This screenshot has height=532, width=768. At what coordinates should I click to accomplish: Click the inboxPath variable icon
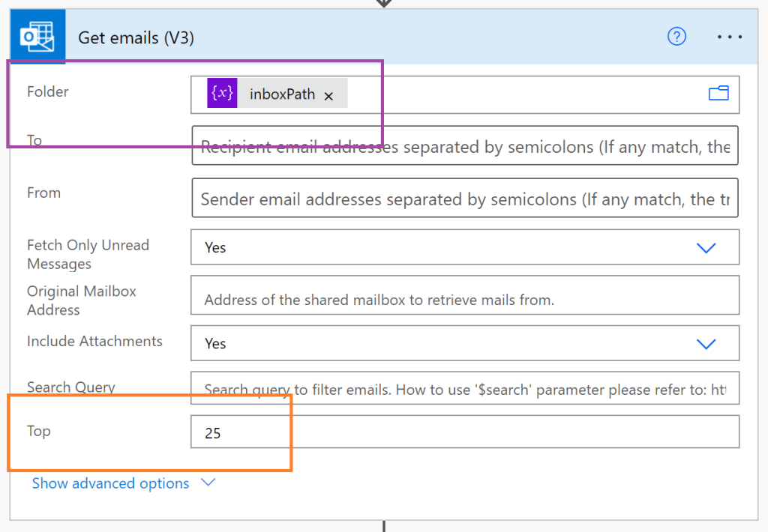coord(222,94)
